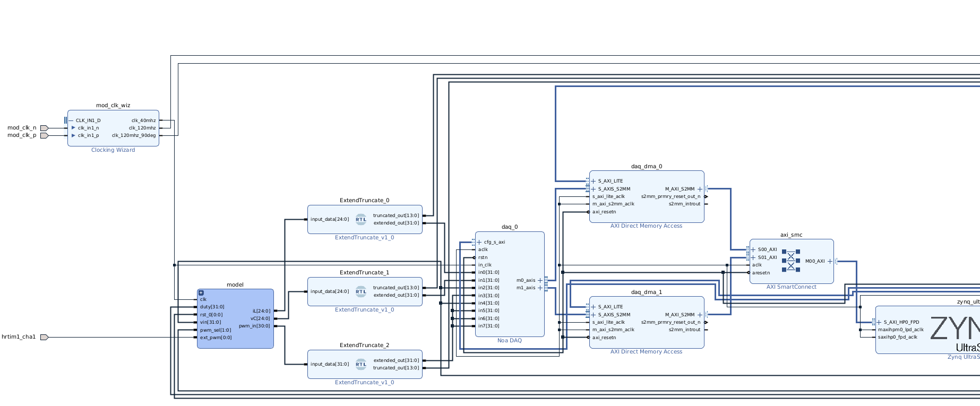Click the RTL icon in ExtendTruncate_1
Viewport: 980px width, 406px height.
click(x=361, y=291)
